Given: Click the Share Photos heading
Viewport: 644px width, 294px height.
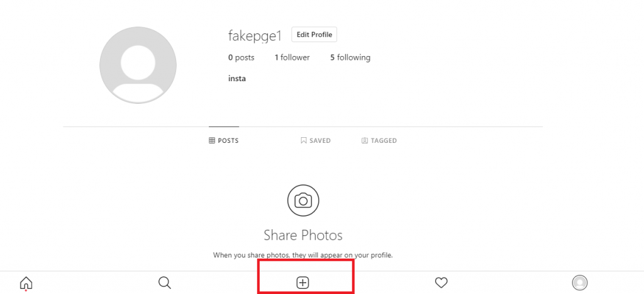Looking at the screenshot, I should (303, 235).
